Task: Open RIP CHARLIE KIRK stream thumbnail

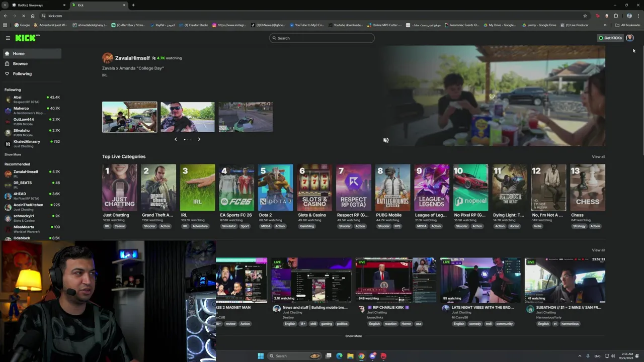Action: 396,280
